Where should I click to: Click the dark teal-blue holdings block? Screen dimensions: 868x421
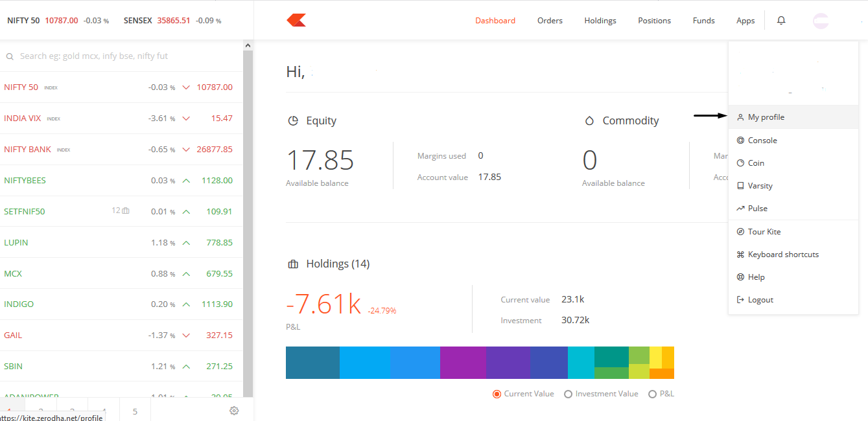pyautogui.click(x=312, y=363)
